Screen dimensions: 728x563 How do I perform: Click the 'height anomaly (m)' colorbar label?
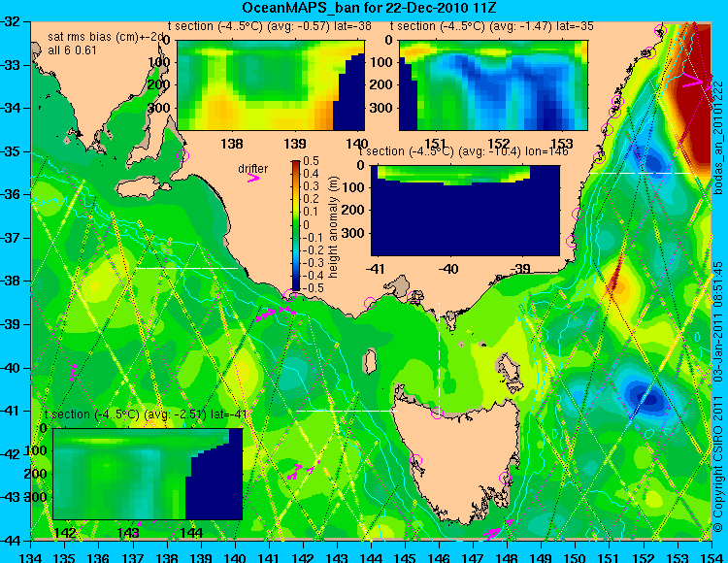333,227
